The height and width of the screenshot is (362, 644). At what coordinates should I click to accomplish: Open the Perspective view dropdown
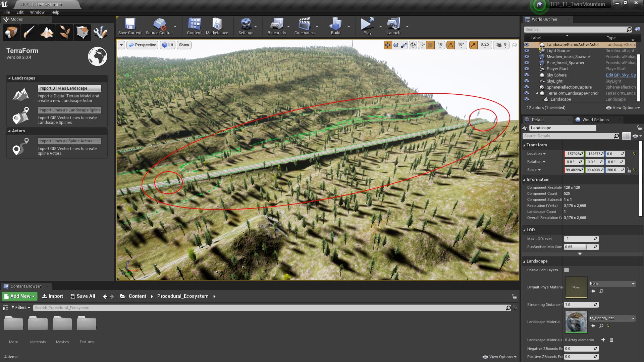(143, 45)
